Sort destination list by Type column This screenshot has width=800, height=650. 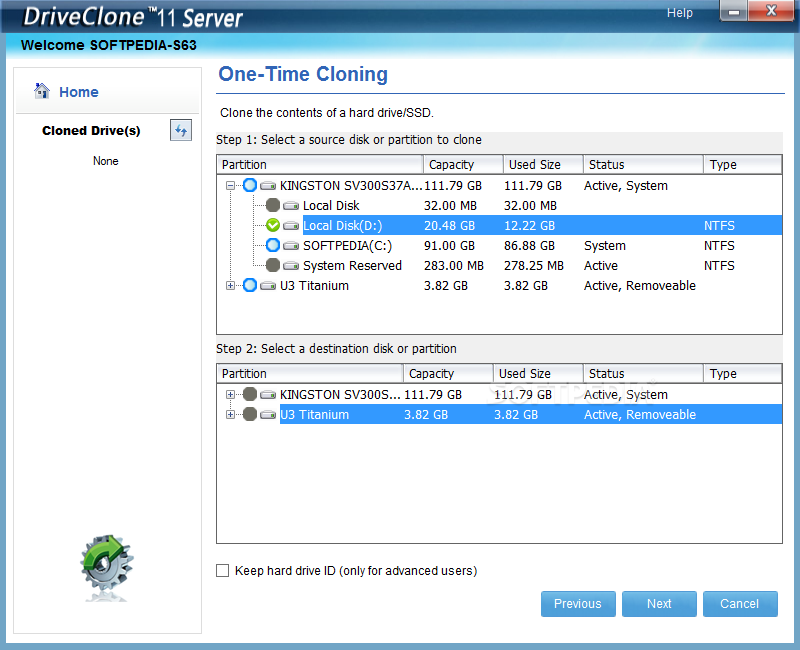(x=743, y=373)
